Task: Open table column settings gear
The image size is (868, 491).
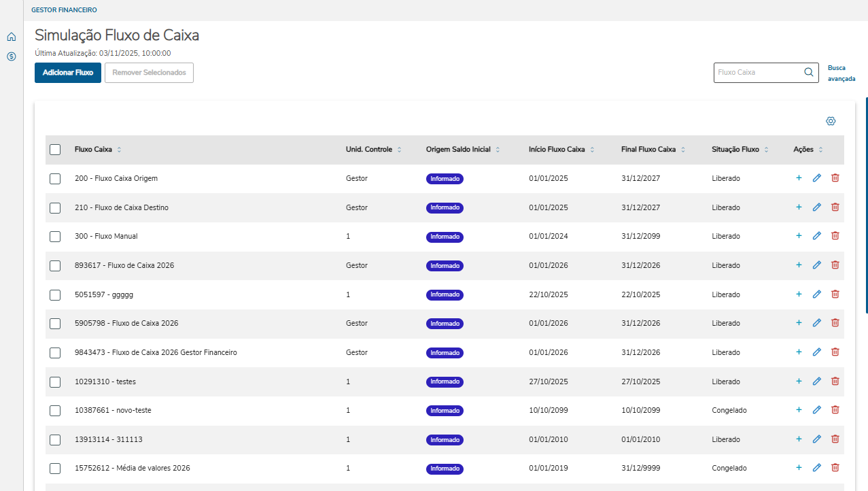Action: [x=831, y=121]
